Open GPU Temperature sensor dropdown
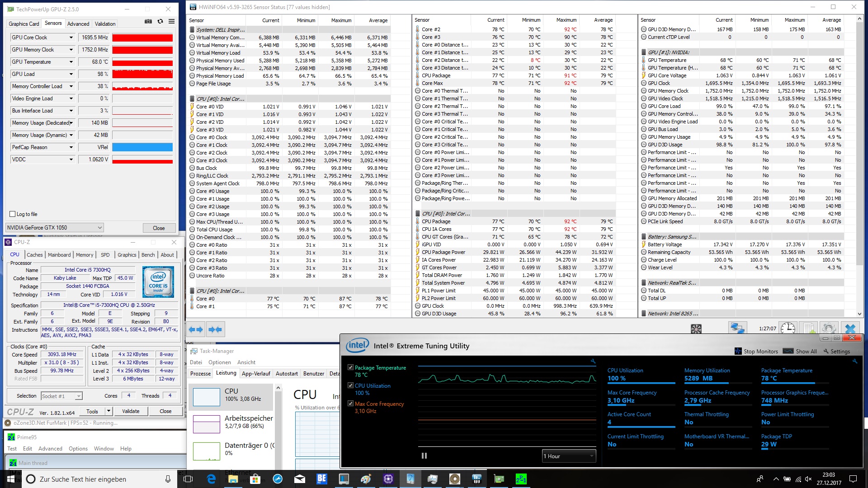Screen dimensions: 868x488 [71, 62]
